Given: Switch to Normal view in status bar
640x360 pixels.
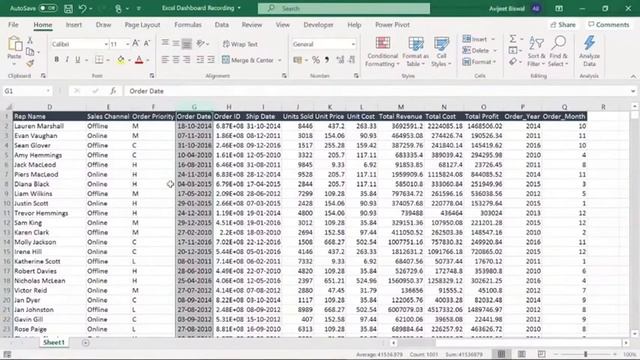Looking at the screenshot, I should pyautogui.click(x=501, y=354).
